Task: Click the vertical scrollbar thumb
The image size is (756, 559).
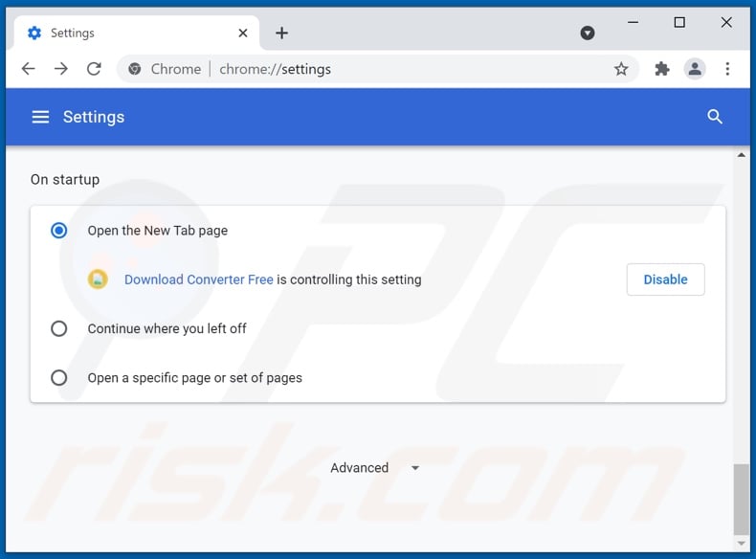Action: point(741,500)
